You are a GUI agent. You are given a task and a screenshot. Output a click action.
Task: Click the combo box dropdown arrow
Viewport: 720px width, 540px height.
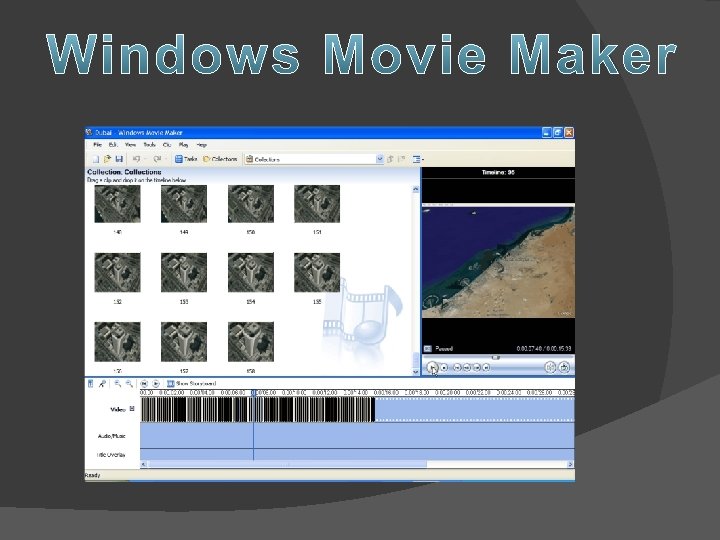pyautogui.click(x=380, y=159)
